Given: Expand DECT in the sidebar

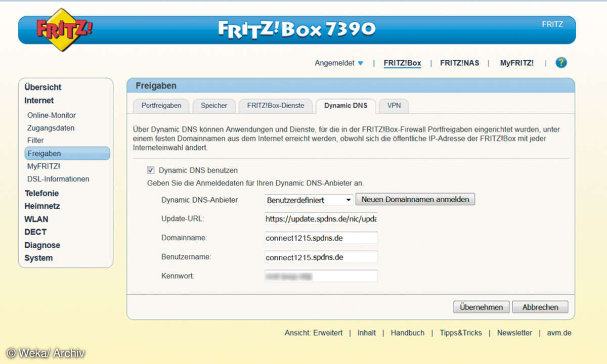Looking at the screenshot, I should [35, 232].
